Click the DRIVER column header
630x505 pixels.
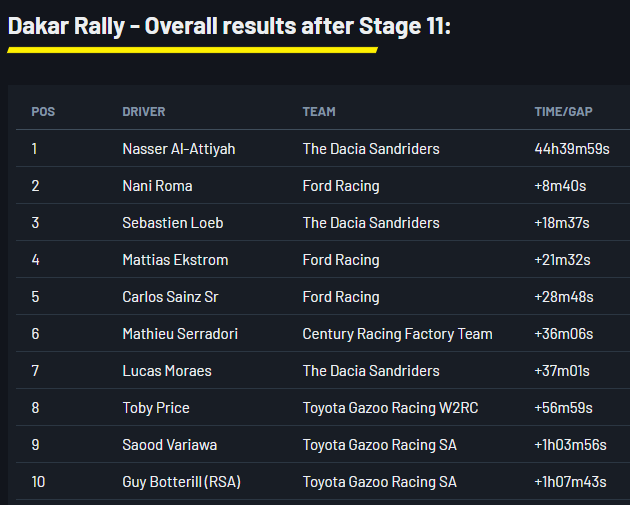[x=144, y=112]
